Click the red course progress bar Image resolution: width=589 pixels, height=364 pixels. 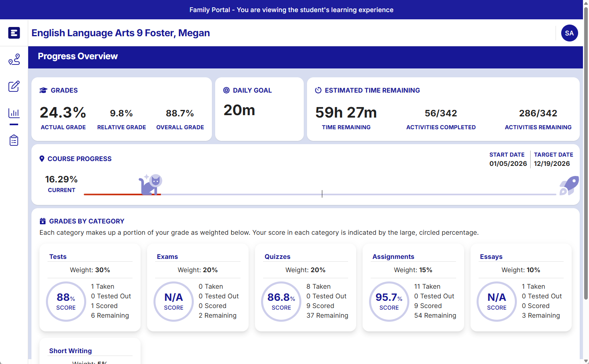pos(122,194)
